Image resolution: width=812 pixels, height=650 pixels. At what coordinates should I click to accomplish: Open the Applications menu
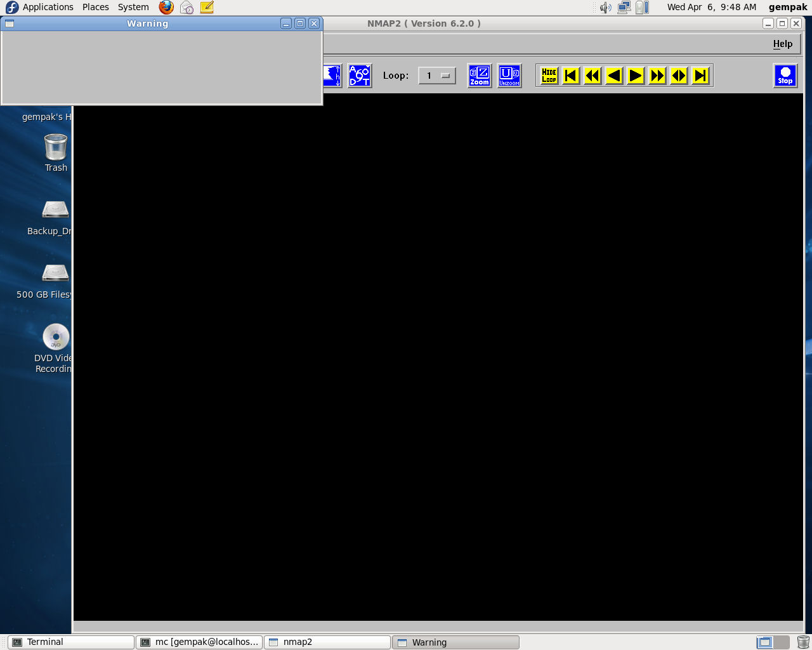[48, 7]
